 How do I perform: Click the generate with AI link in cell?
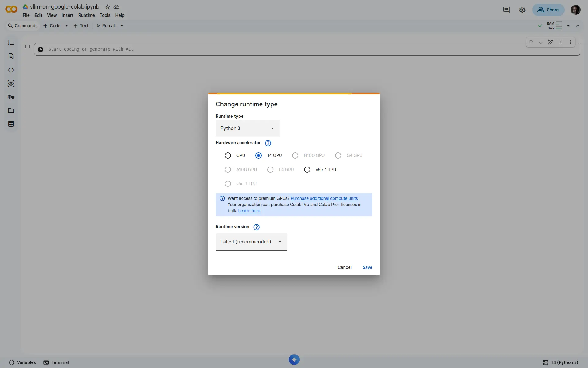tap(100, 49)
